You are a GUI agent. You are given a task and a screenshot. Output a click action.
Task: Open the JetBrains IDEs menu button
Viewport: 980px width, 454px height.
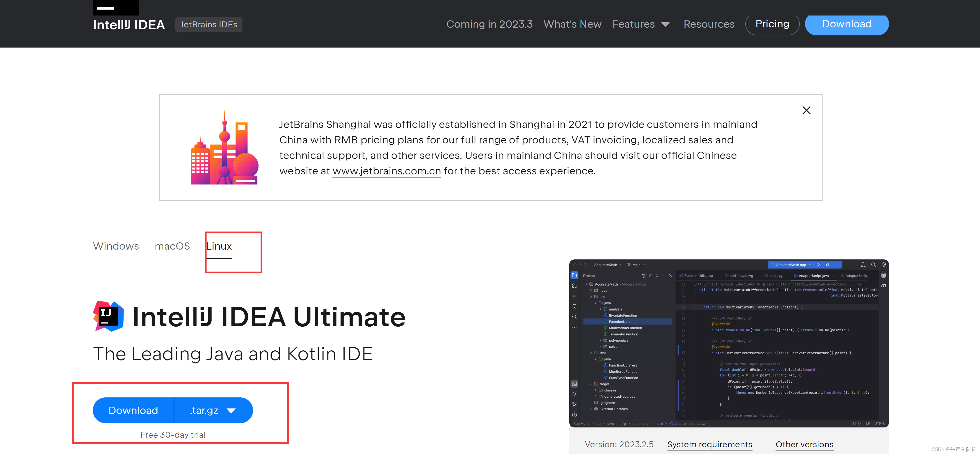click(208, 24)
